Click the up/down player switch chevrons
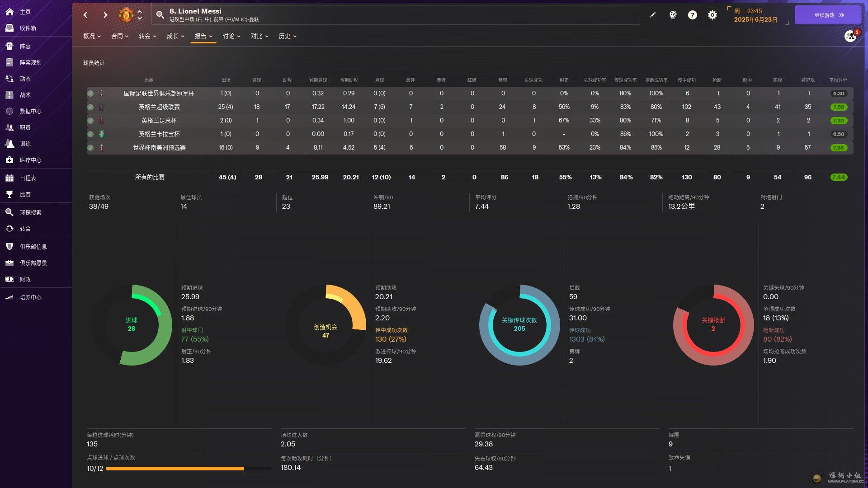The width and height of the screenshot is (868, 488). (x=140, y=15)
